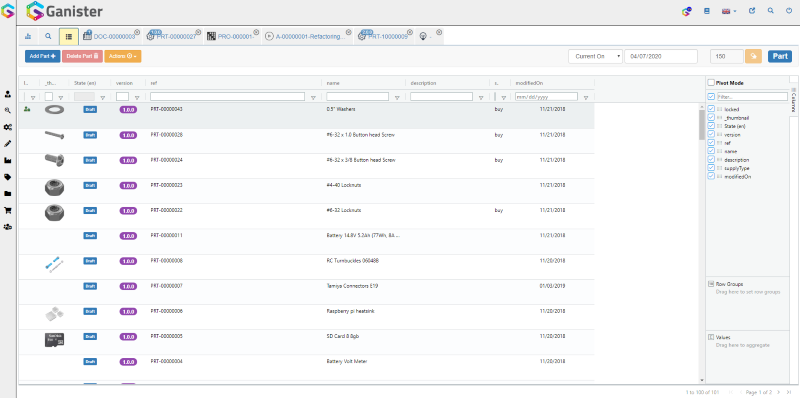
Task: Click the Ganister logo in the left sidebar
Action: tap(8, 11)
